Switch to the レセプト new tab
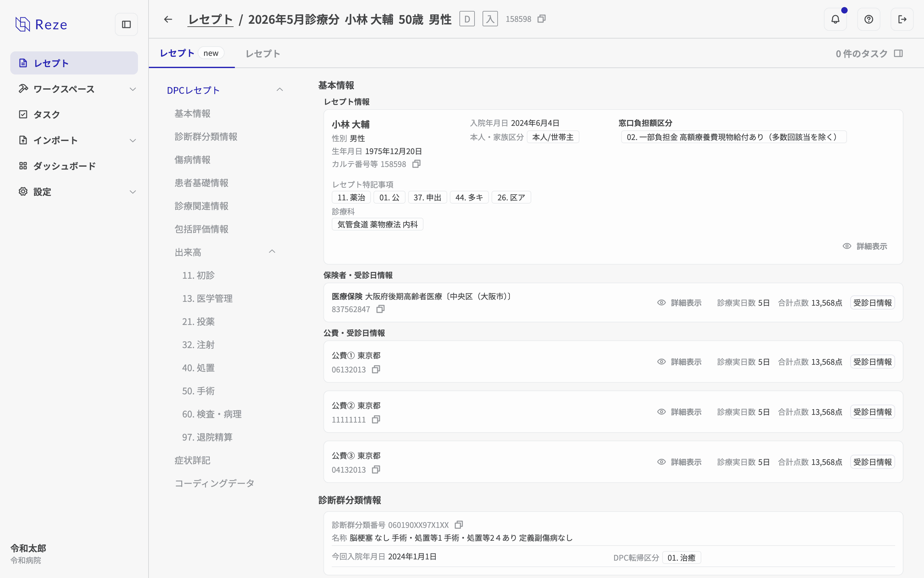Image resolution: width=924 pixels, height=578 pixels. coord(192,53)
